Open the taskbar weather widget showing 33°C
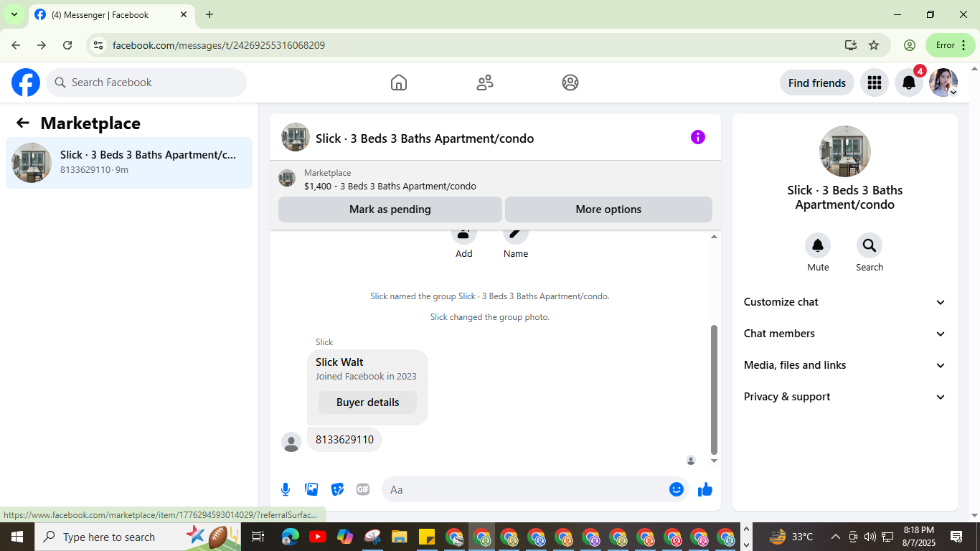Screen dimensions: 980x551 [x=791, y=537]
